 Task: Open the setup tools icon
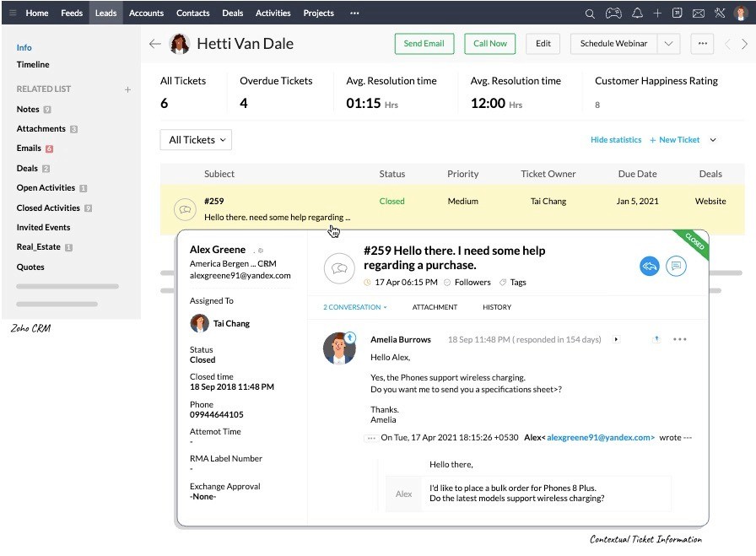click(x=720, y=13)
